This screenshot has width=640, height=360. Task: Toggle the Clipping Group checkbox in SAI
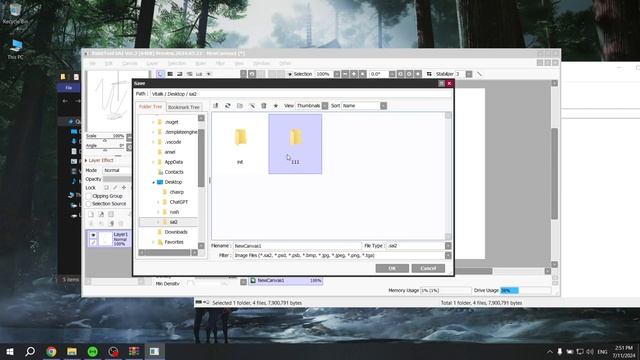(x=89, y=196)
